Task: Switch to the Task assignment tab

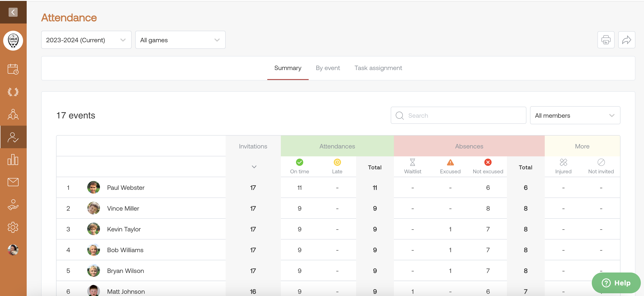Action: [x=378, y=68]
